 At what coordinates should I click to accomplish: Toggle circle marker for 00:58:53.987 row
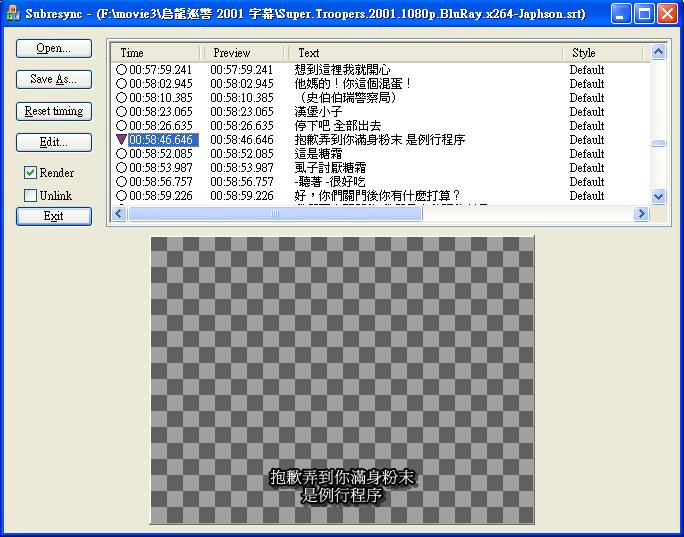(x=121, y=168)
